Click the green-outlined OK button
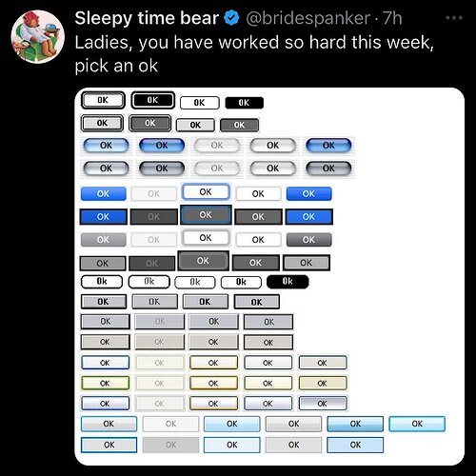 106,383
